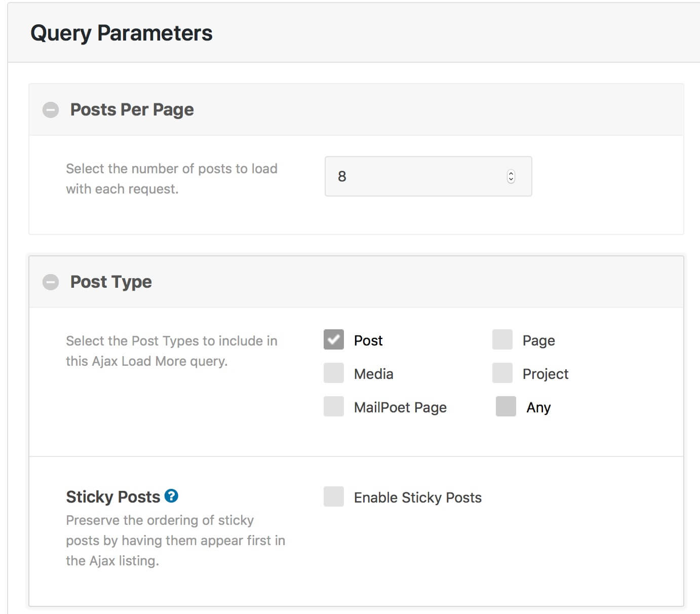The image size is (700, 614).
Task: Click the posts per page number field
Action: click(429, 176)
